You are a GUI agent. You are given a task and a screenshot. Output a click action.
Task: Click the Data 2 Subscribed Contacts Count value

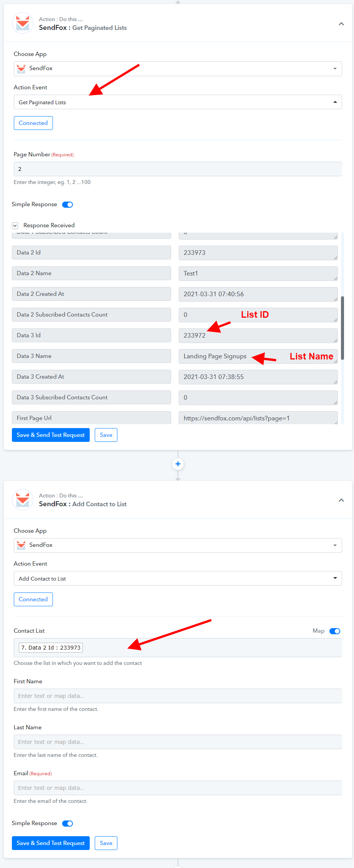(x=258, y=315)
